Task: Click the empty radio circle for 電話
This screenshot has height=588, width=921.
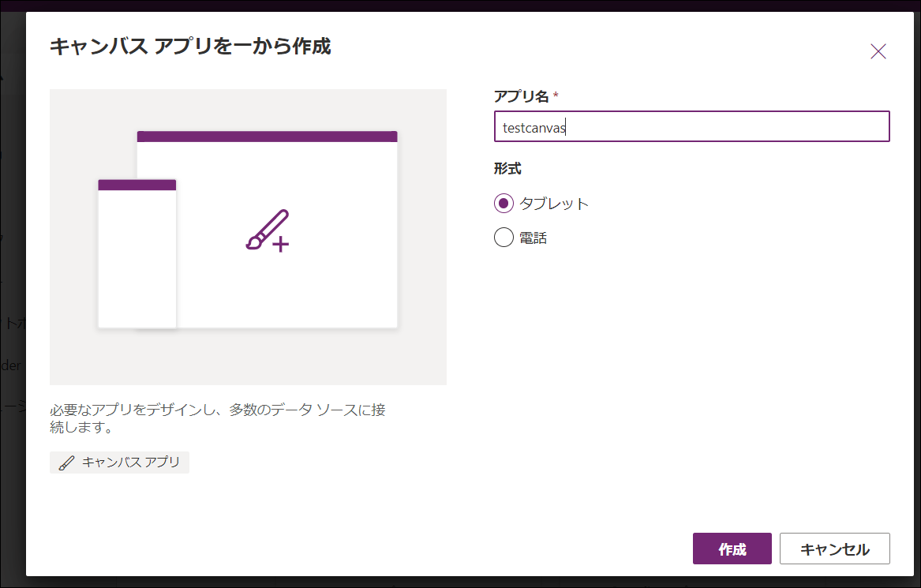Action: coord(503,237)
